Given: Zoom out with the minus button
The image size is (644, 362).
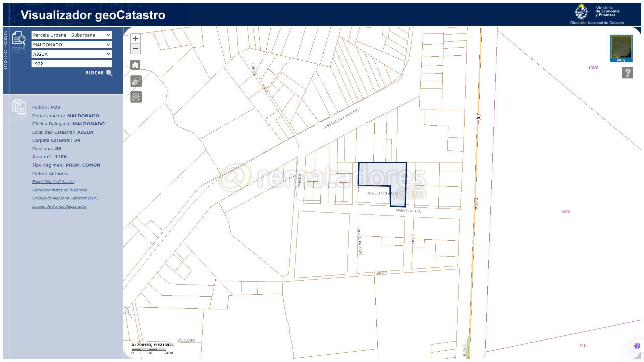Looking at the screenshot, I should [x=135, y=49].
